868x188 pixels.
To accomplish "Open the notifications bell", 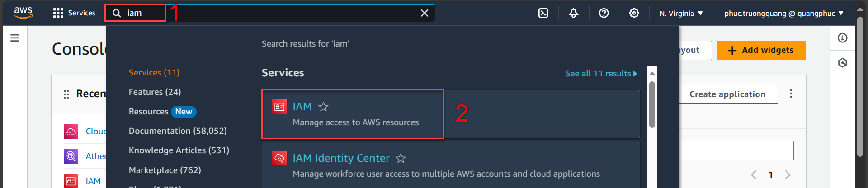I will pyautogui.click(x=574, y=13).
